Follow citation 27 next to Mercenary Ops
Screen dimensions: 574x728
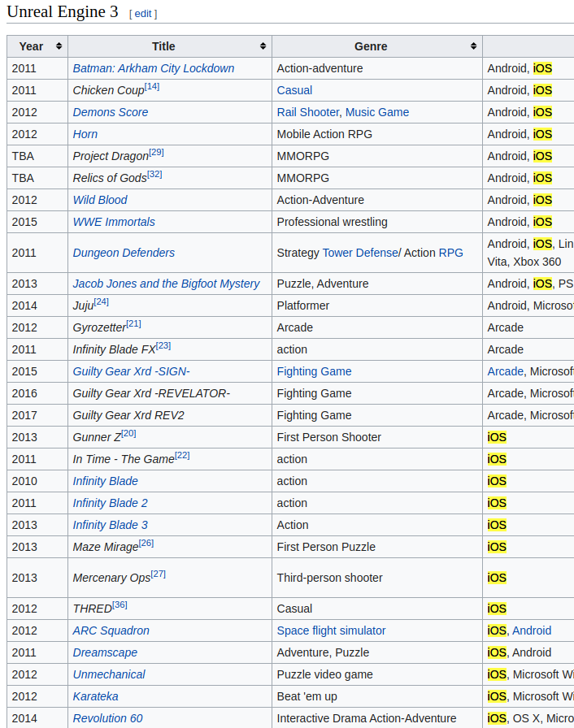tap(159, 574)
